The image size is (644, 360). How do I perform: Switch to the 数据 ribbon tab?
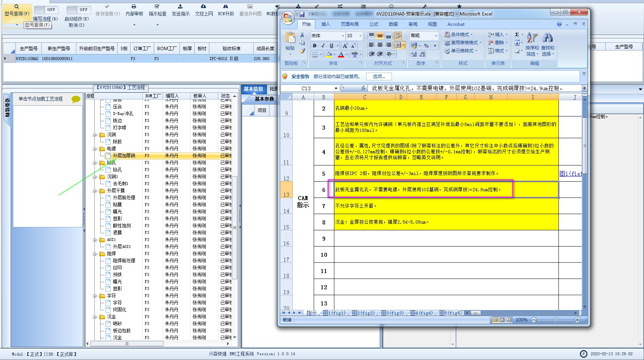pyautogui.click(x=393, y=24)
